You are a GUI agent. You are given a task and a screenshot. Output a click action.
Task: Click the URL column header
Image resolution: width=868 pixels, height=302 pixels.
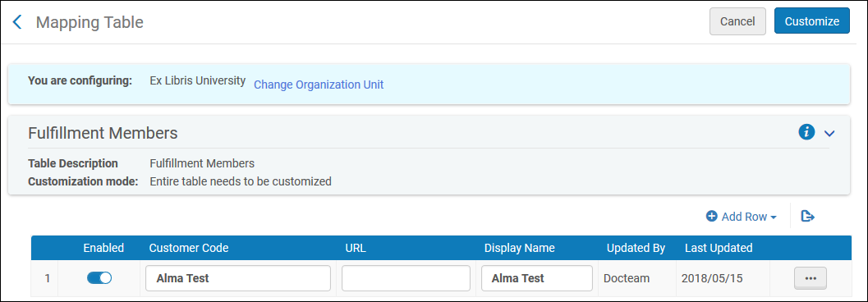355,248
